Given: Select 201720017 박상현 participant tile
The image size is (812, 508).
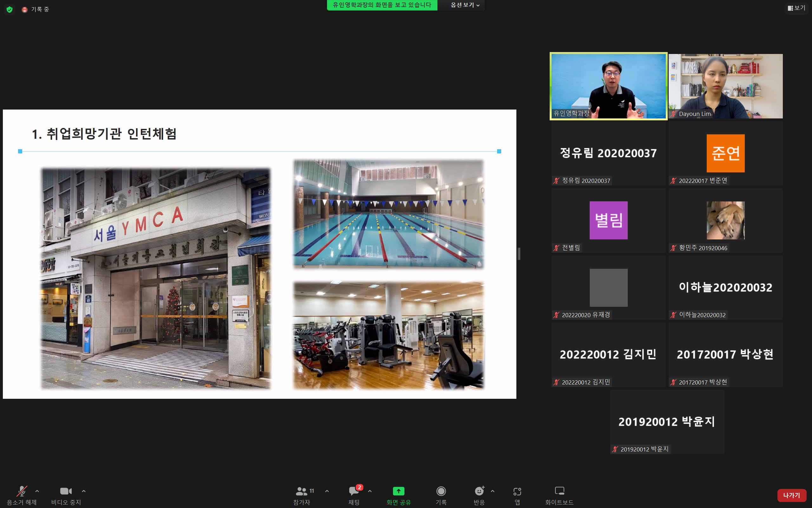Looking at the screenshot, I should tap(725, 355).
